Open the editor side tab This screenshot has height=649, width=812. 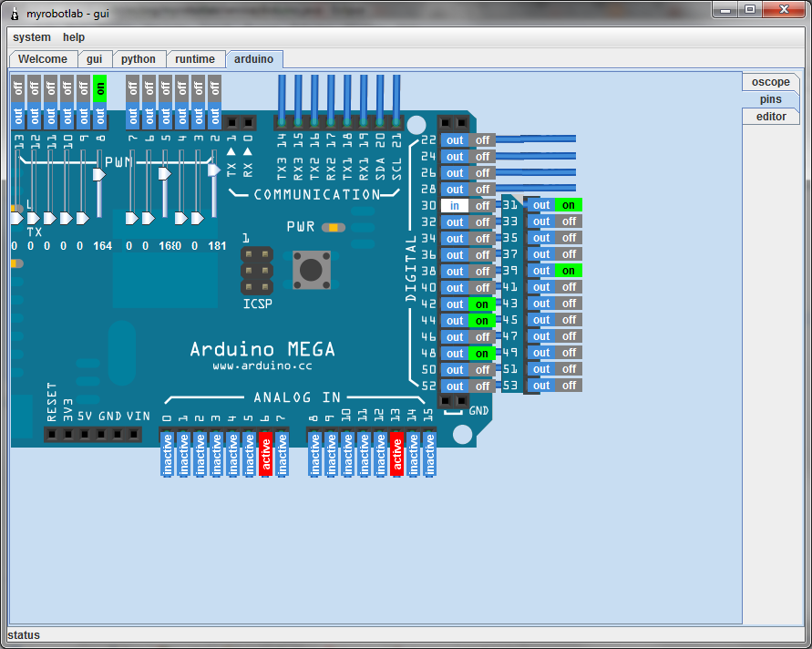coord(771,117)
